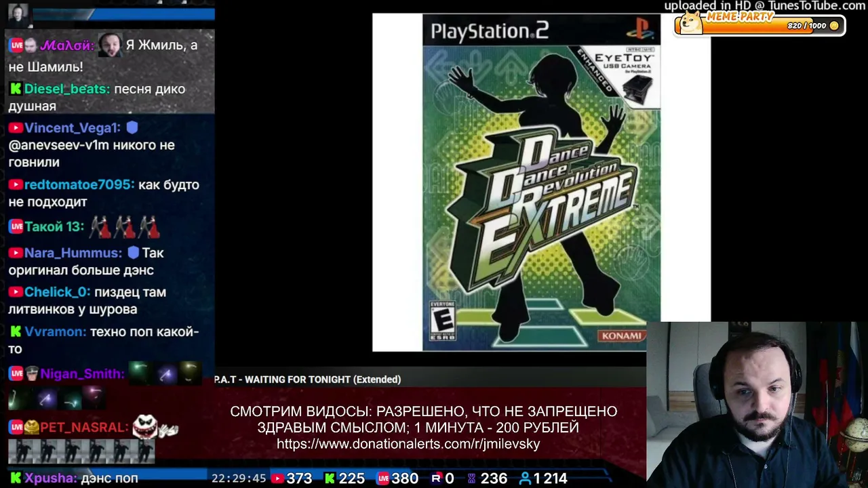This screenshot has height=488, width=868.
Task: Click the Kick icon next to Xpusha
Action: [x=16, y=478]
